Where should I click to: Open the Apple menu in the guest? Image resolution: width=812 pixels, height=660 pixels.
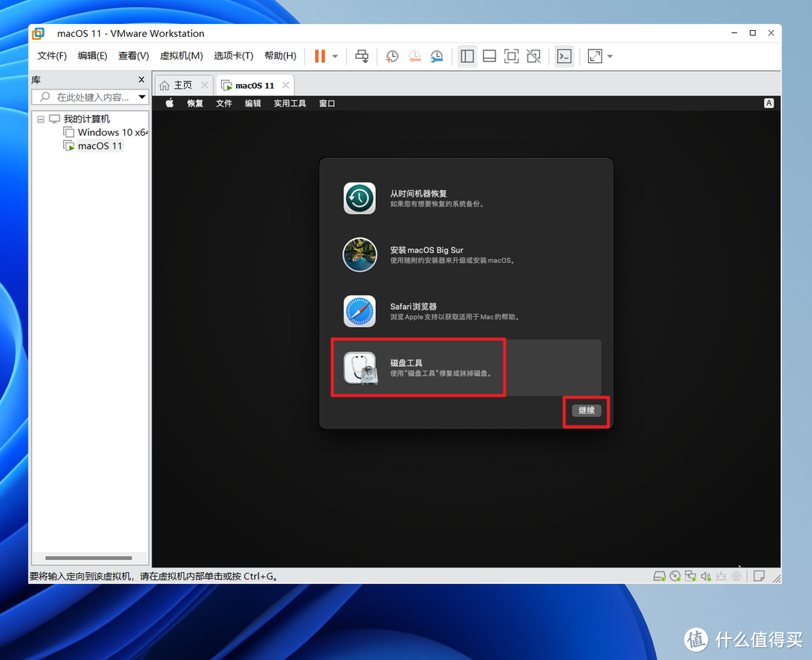click(169, 103)
